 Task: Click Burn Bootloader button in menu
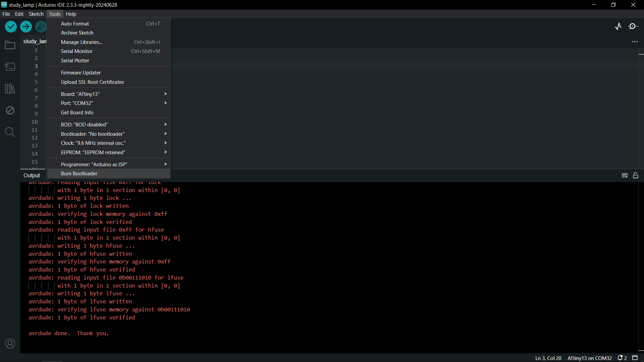coord(79,173)
